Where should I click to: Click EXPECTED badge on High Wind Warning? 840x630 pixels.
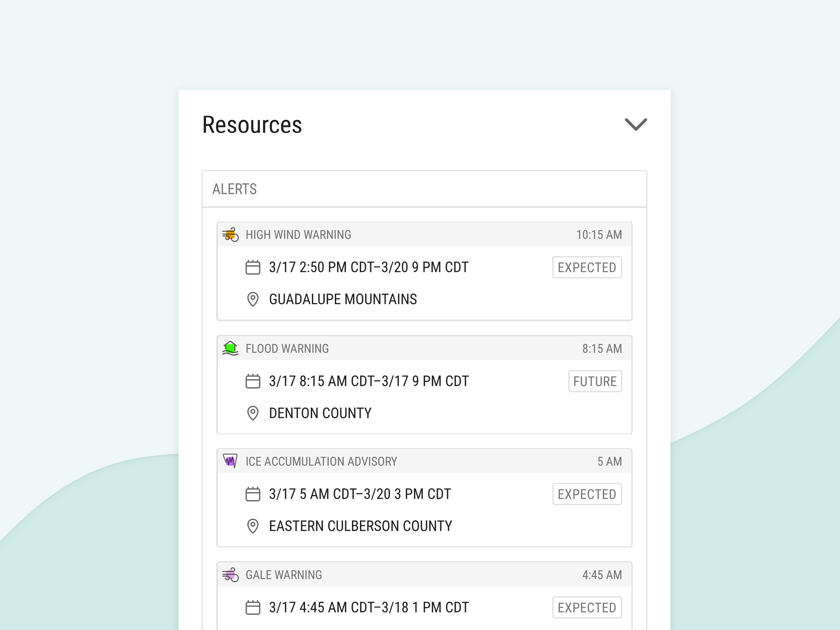click(x=587, y=267)
